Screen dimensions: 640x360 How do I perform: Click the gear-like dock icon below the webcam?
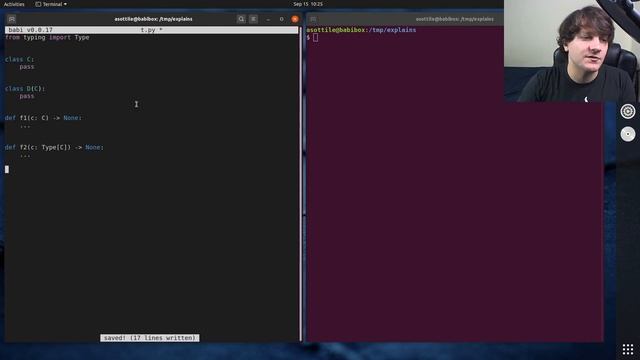(x=628, y=111)
